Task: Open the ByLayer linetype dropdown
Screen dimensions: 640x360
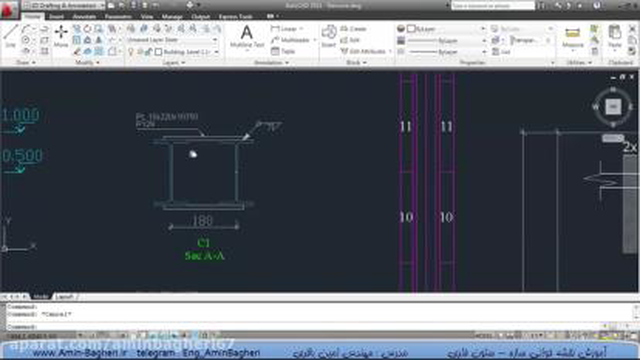Action: coord(447,52)
